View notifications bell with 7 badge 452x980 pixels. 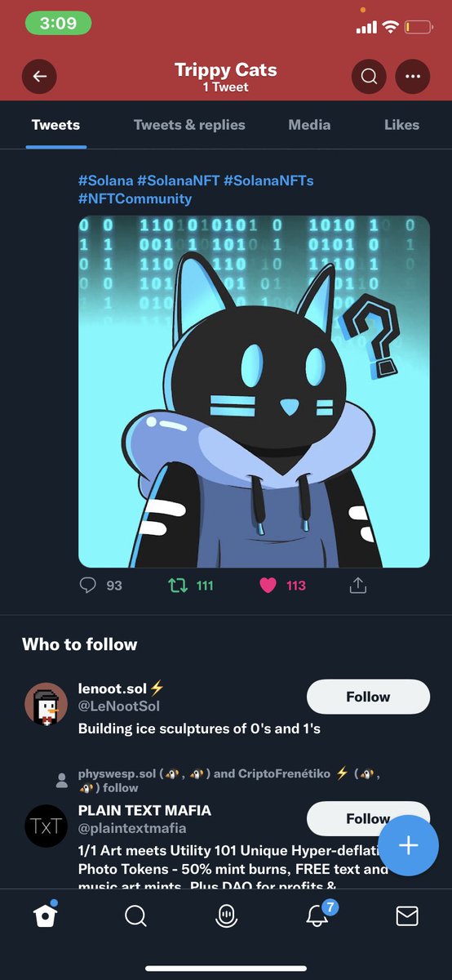(317, 915)
